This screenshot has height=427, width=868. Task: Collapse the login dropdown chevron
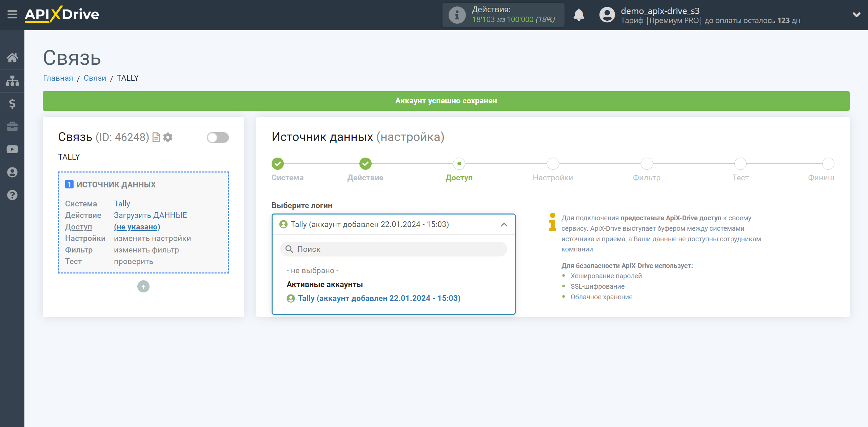coord(504,225)
